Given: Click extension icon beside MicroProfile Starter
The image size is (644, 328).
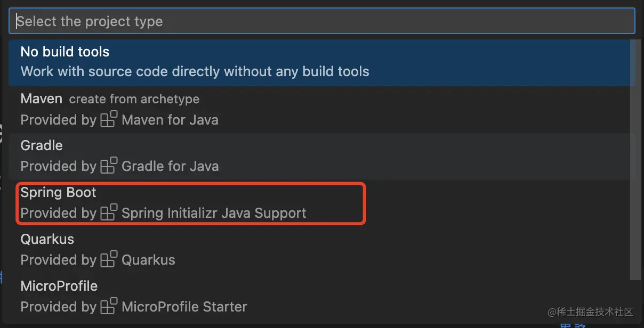Looking at the screenshot, I should click(x=109, y=306).
